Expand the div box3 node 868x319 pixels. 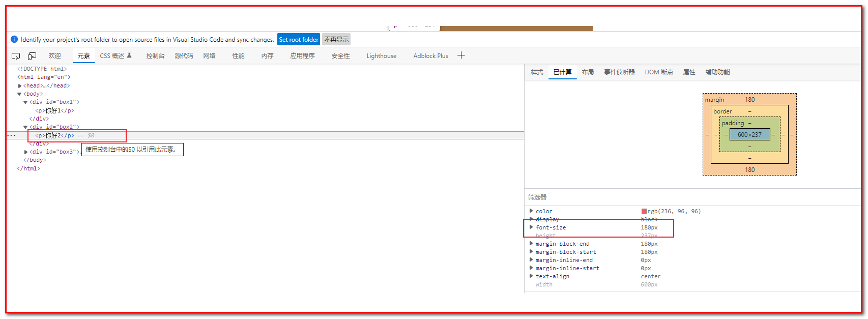[x=26, y=152]
